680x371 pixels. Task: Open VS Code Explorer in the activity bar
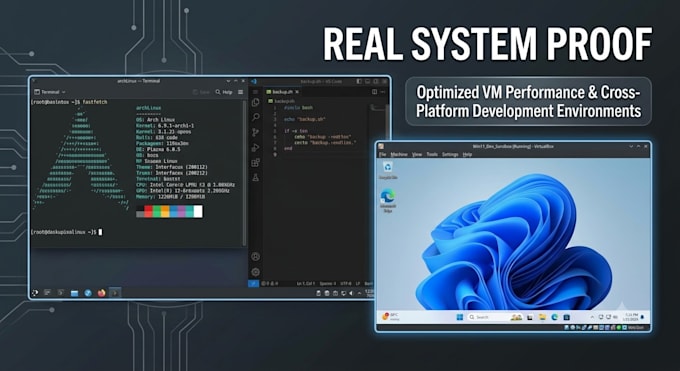[x=255, y=102]
